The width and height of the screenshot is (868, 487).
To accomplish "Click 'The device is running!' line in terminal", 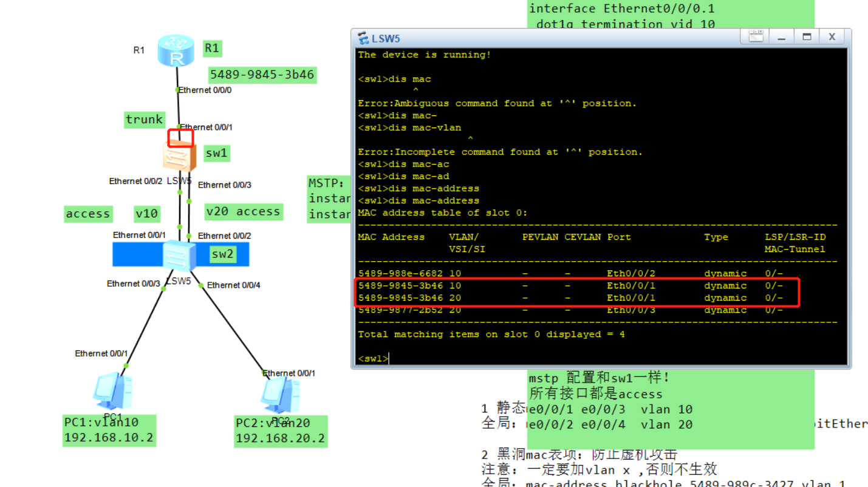I will pos(425,55).
